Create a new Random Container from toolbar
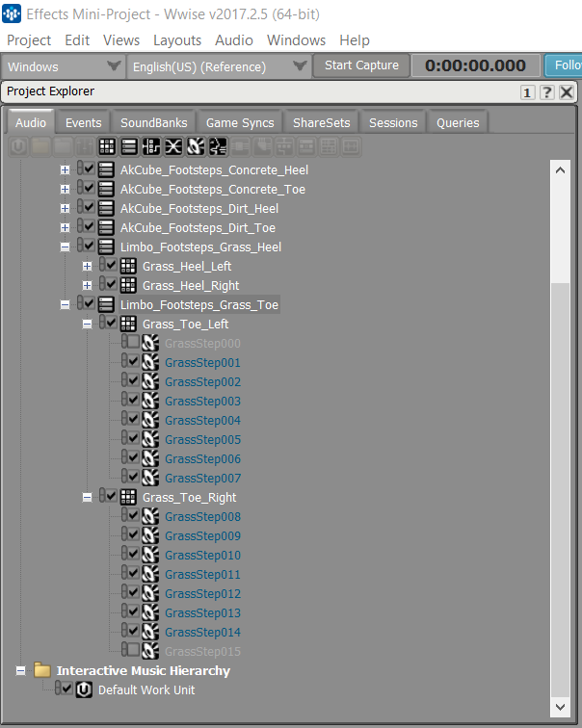582x728 pixels. (107, 146)
